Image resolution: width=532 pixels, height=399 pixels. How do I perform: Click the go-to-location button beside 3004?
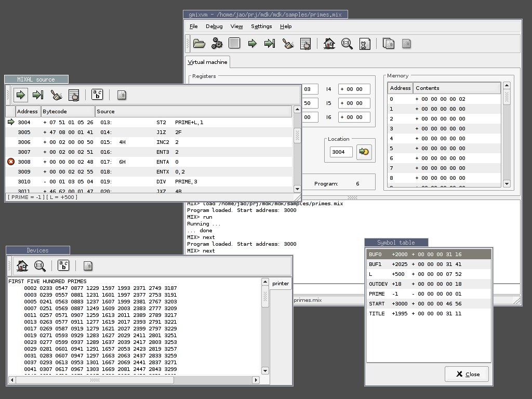[x=364, y=152]
